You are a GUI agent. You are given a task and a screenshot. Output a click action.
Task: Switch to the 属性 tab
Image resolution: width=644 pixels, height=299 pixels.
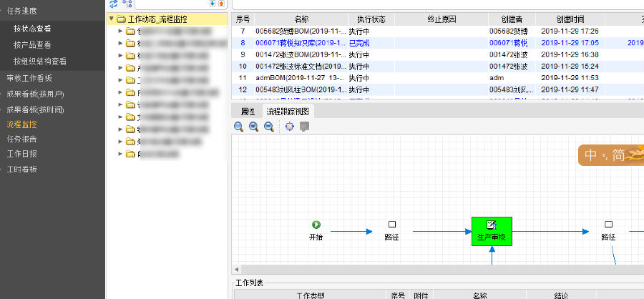248,112
